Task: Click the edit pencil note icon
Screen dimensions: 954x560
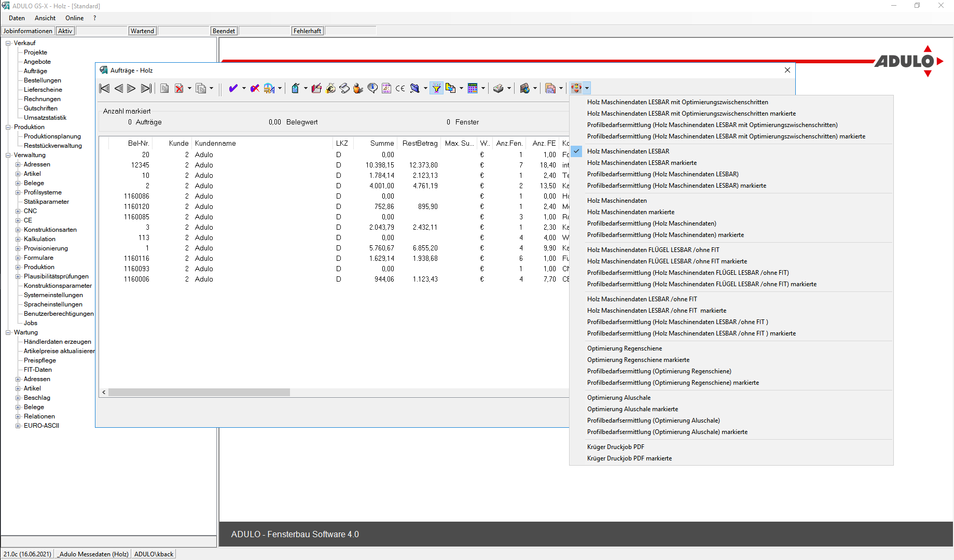Action: (x=316, y=89)
